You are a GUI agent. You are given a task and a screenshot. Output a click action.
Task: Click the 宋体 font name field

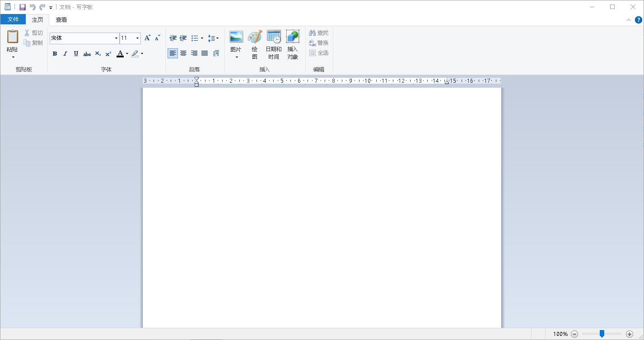tap(81, 38)
